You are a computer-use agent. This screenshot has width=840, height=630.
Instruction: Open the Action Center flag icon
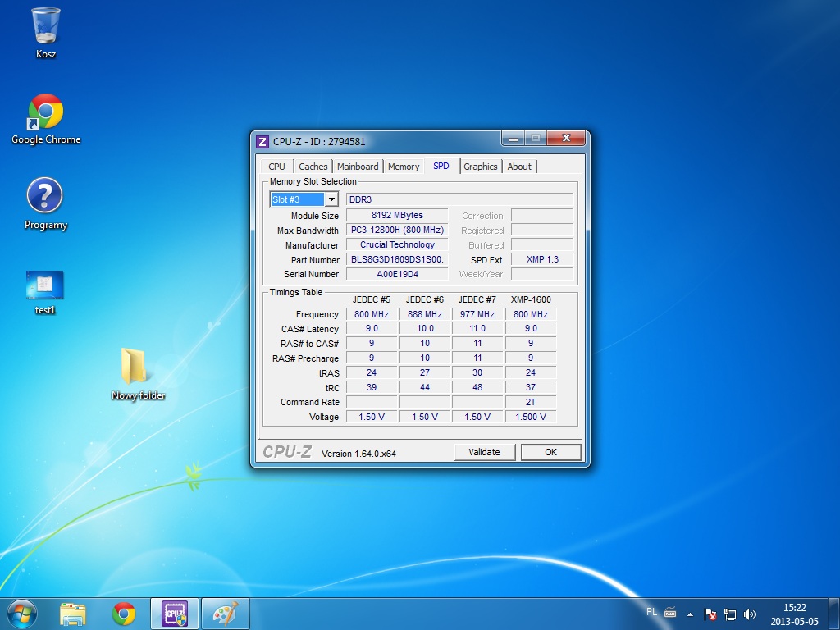710,614
